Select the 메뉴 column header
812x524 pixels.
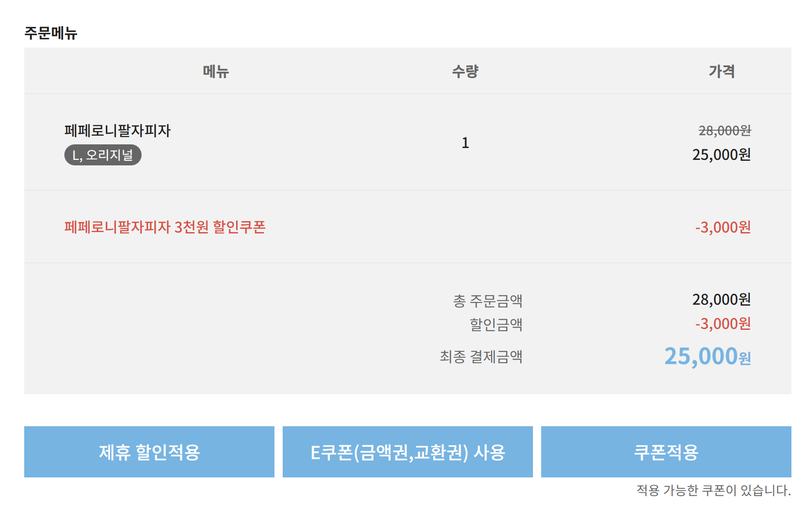pyautogui.click(x=216, y=71)
